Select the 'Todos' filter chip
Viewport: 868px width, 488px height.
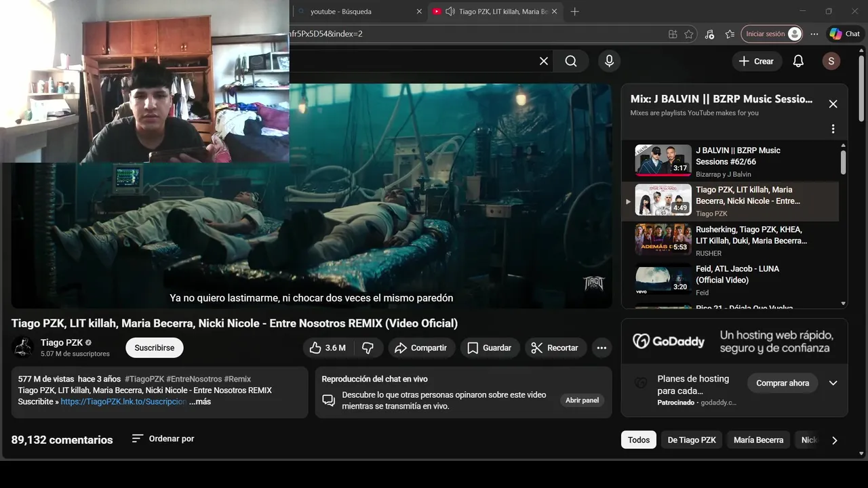point(639,440)
